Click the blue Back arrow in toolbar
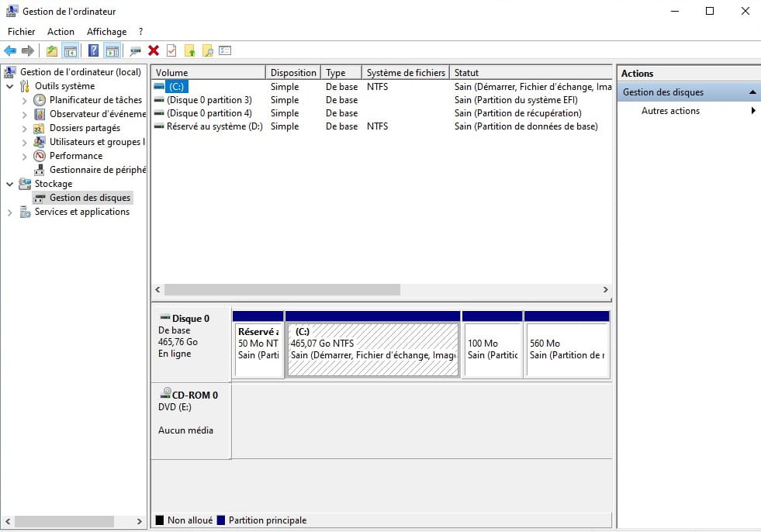 pyautogui.click(x=10, y=51)
